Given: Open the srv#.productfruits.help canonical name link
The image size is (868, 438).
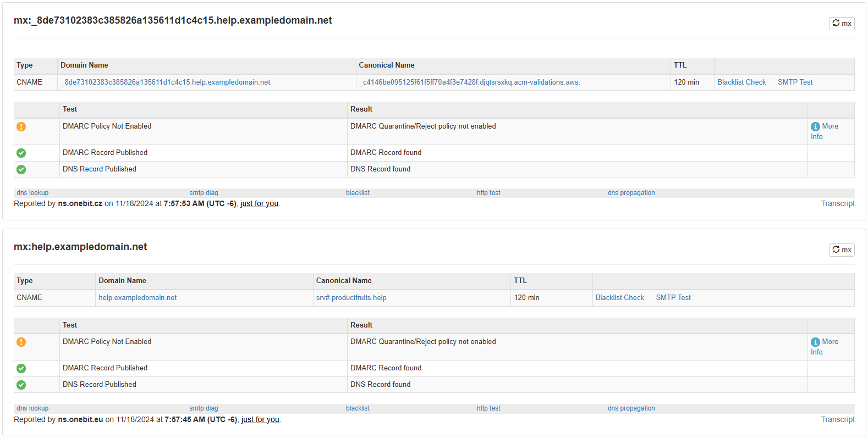Looking at the screenshot, I should (351, 297).
